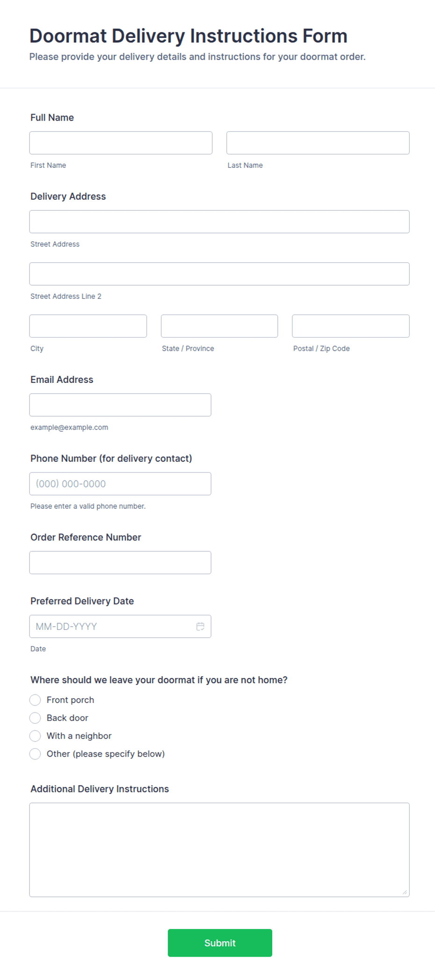Image resolution: width=435 pixels, height=980 pixels.
Task: Focus the Postal / Zip Code field
Action: click(x=351, y=326)
